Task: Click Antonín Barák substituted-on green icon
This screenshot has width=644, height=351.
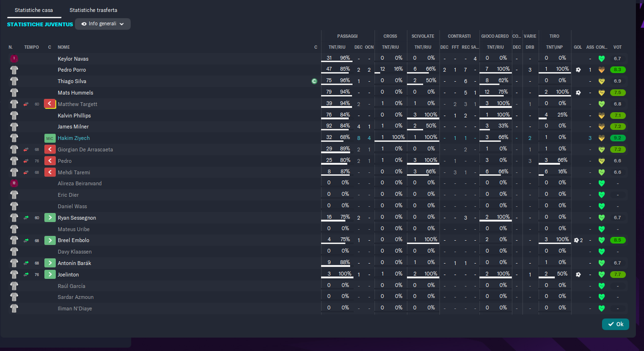Action: (x=50, y=263)
